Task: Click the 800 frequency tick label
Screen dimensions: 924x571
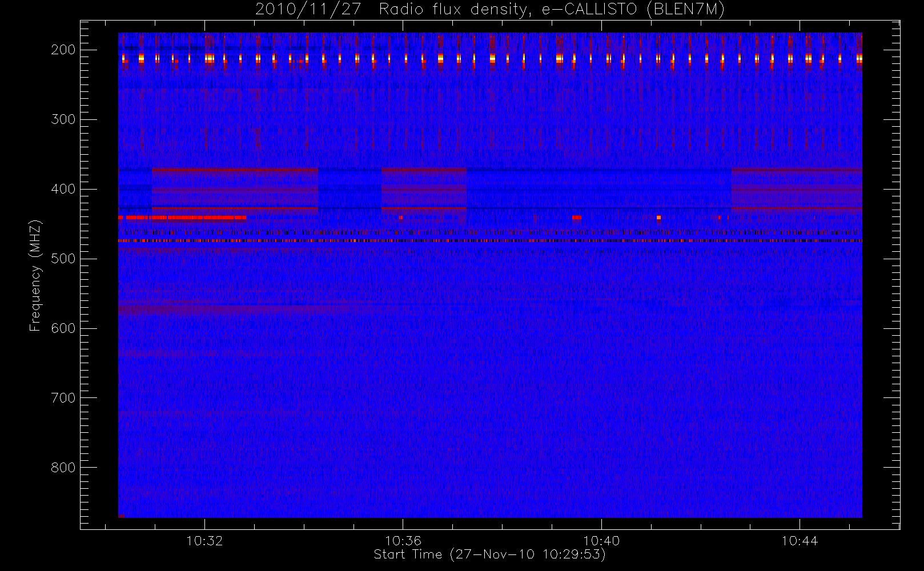Action: pos(63,468)
